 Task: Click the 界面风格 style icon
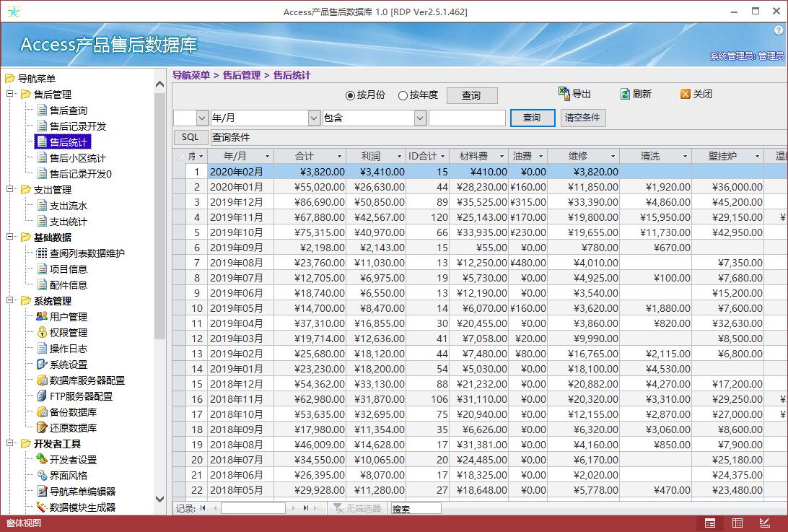coord(42,475)
